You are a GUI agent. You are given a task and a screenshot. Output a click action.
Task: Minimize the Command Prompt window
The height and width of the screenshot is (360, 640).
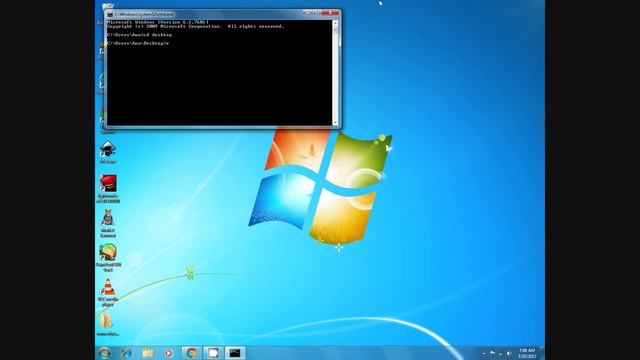pyautogui.click(x=307, y=13)
